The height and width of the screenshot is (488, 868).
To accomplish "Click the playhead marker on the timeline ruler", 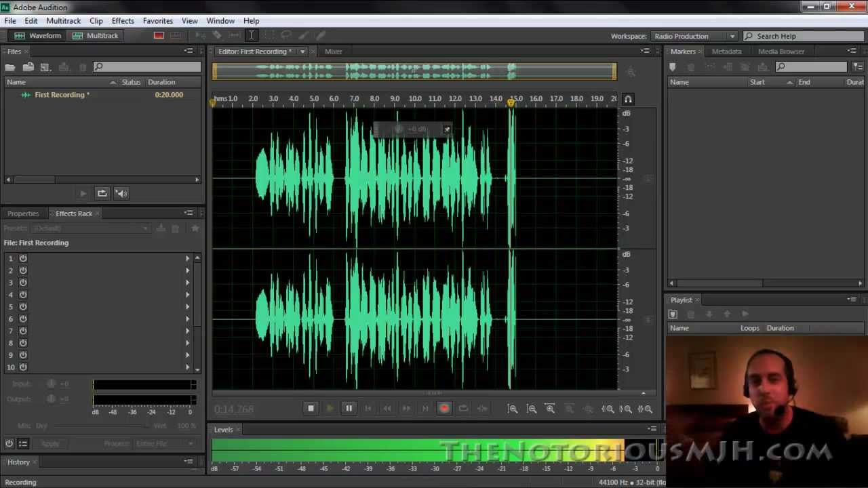I will (x=511, y=102).
